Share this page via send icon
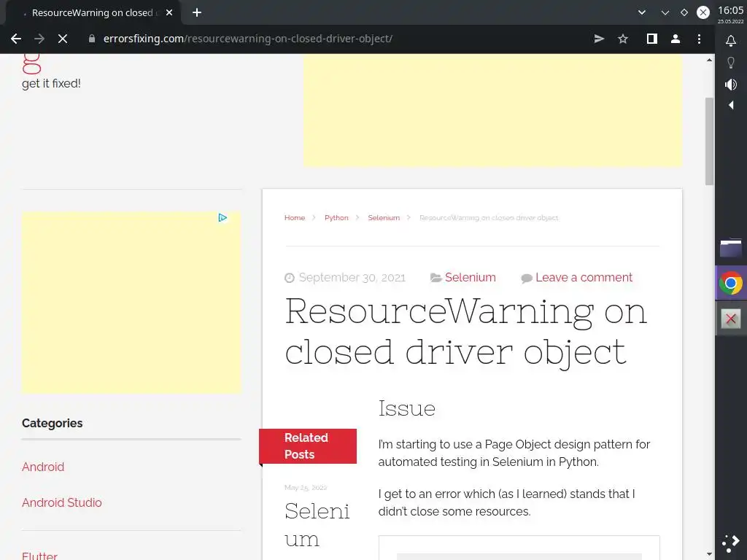This screenshot has width=747, height=560. pos(600,39)
